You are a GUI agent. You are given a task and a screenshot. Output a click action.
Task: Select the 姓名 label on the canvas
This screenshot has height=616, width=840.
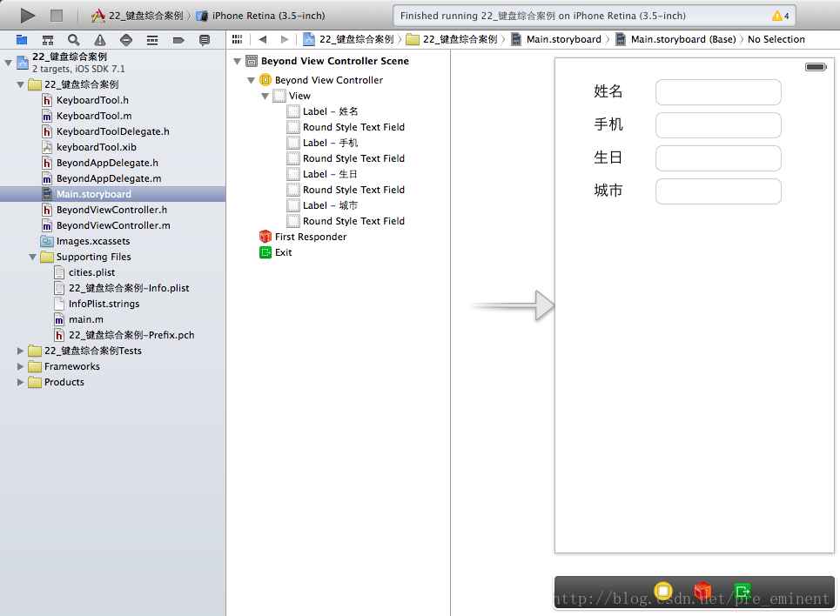[x=608, y=91]
